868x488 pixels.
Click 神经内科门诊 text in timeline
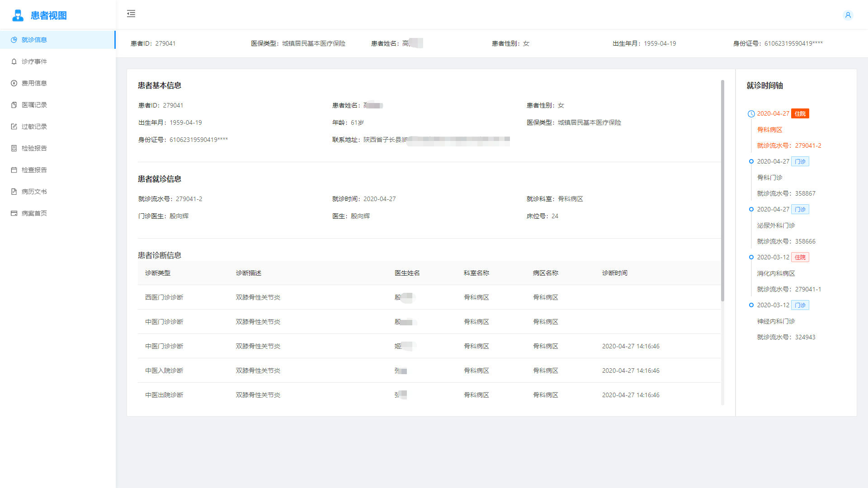pos(776,321)
